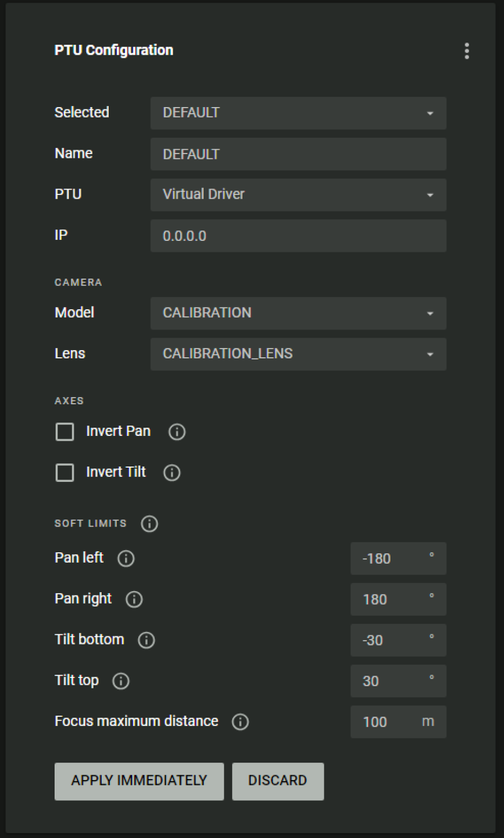Click the Tilt top info icon
The height and width of the screenshot is (838, 504).
(121, 681)
